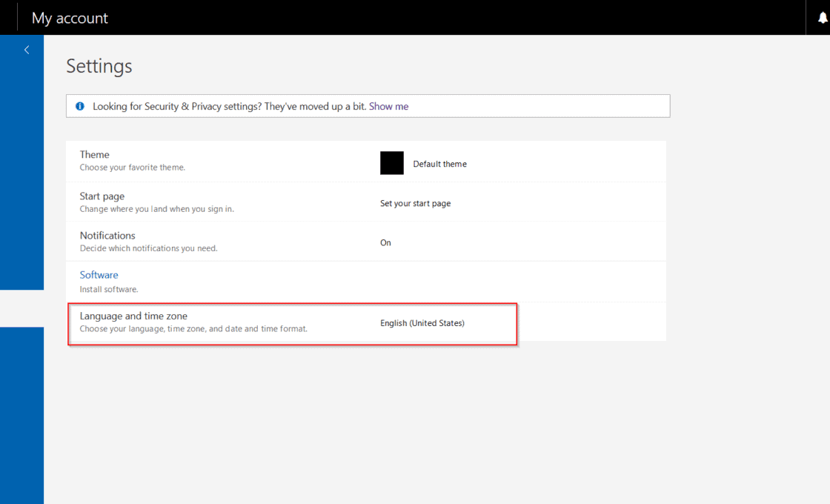Viewport: 830px width, 504px height.
Task: Click the "Settings" page heading
Action: pyautogui.click(x=99, y=66)
